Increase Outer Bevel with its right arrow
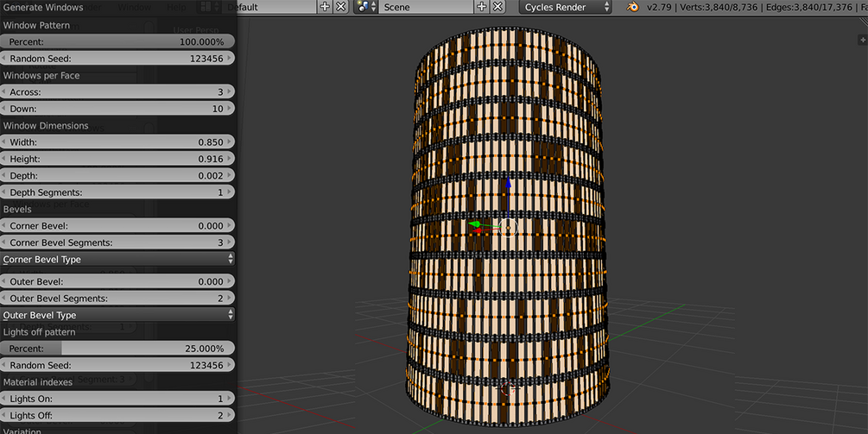Screen dimensions: 868x434 click(x=230, y=281)
